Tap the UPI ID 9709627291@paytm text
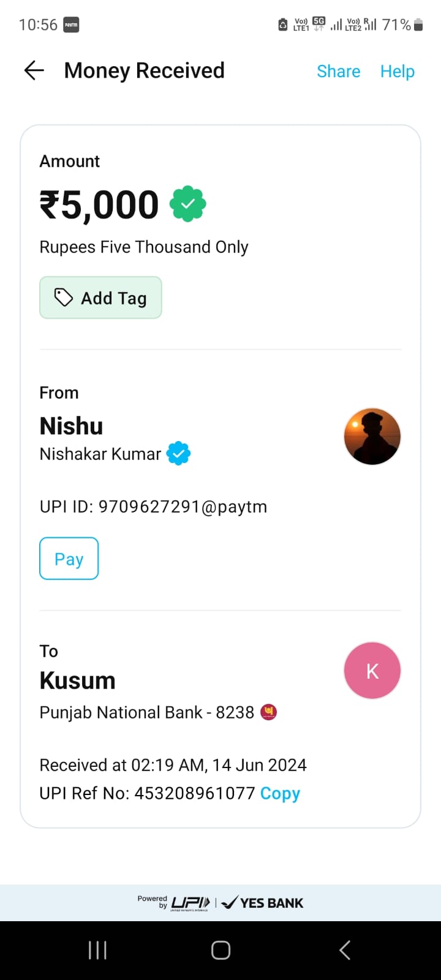 (153, 507)
